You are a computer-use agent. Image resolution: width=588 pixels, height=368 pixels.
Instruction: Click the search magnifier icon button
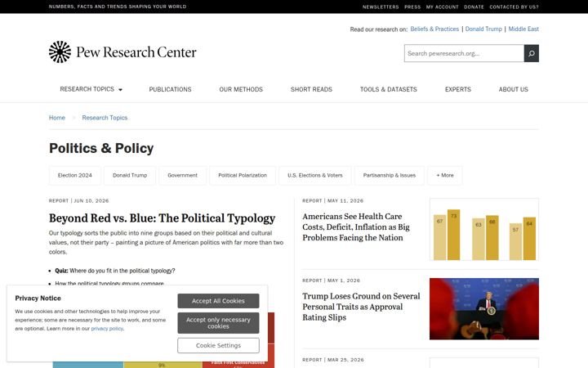[532, 53]
